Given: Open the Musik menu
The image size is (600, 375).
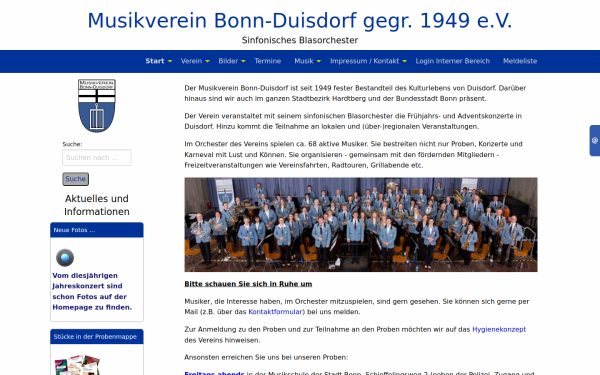Looking at the screenshot, I should (304, 61).
